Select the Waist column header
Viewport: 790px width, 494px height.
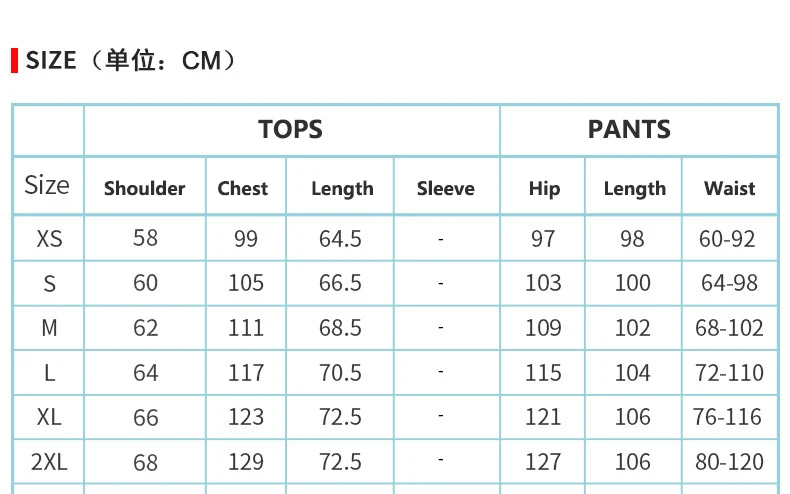click(x=729, y=188)
